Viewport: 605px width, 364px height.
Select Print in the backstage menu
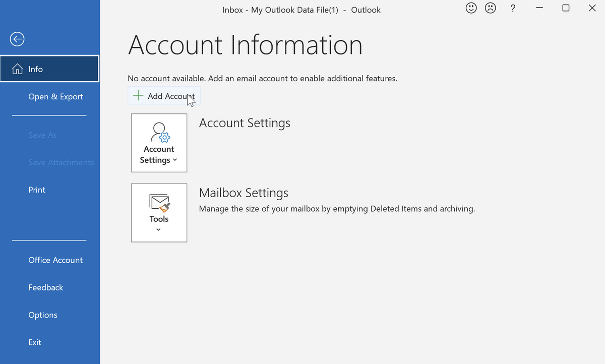[37, 190]
